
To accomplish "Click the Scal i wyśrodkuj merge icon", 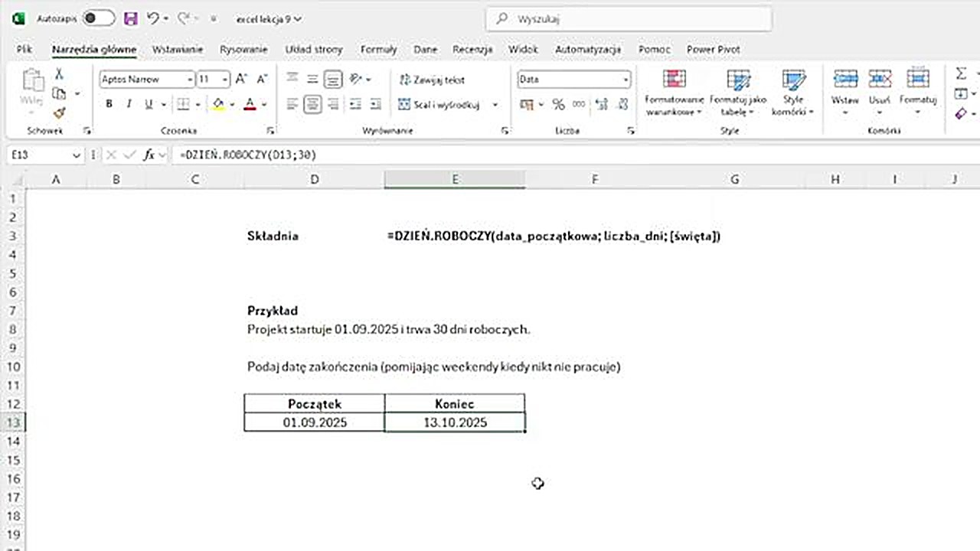I will pyautogui.click(x=403, y=105).
